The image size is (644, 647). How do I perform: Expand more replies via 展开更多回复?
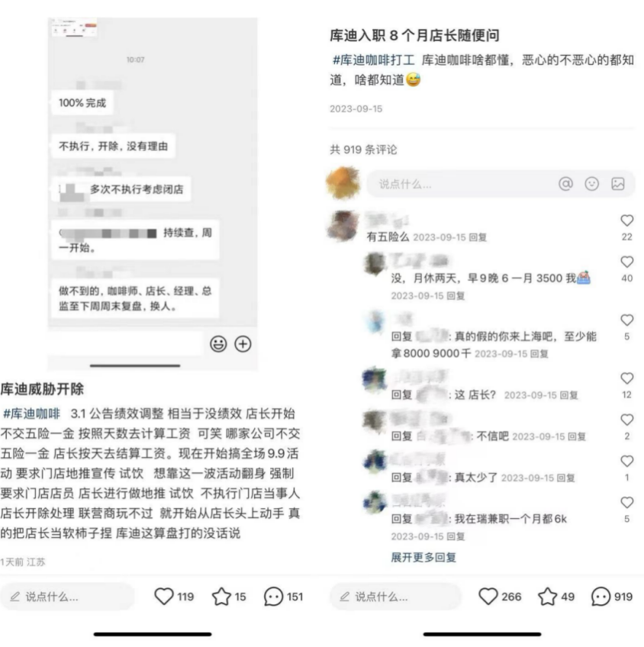coord(423,558)
